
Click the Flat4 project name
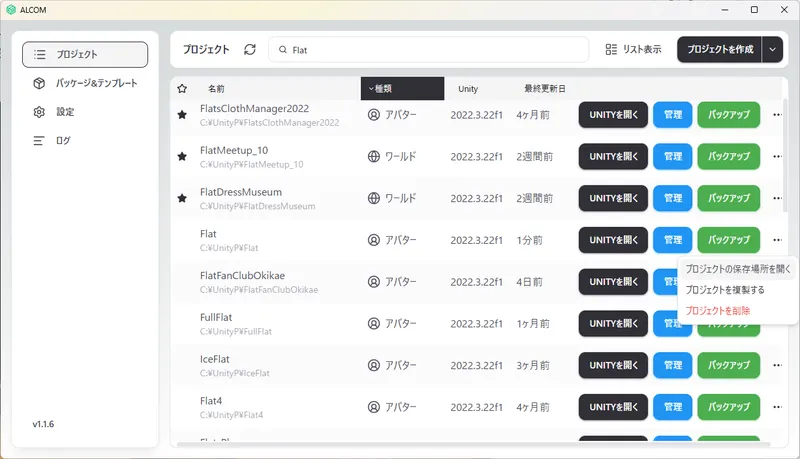(x=211, y=401)
